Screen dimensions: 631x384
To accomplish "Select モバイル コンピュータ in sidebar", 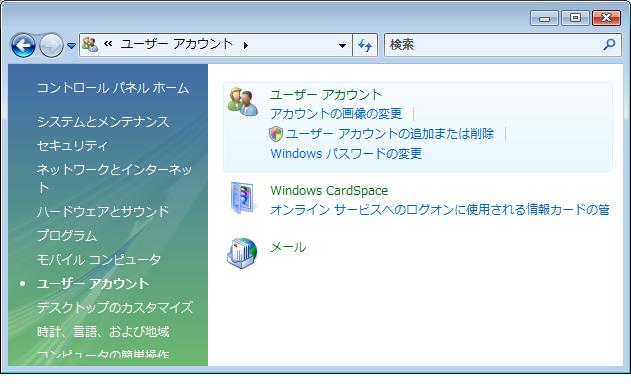I will click(x=99, y=260).
